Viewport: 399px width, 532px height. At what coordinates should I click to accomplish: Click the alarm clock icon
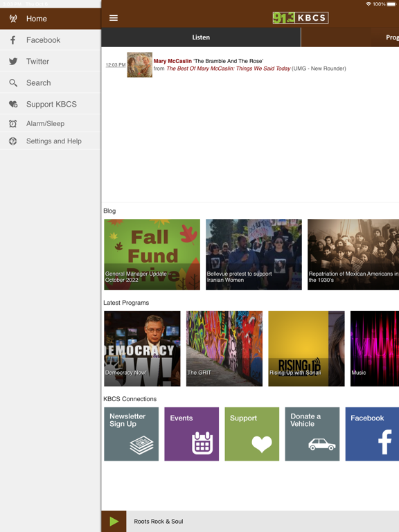pos(13,123)
